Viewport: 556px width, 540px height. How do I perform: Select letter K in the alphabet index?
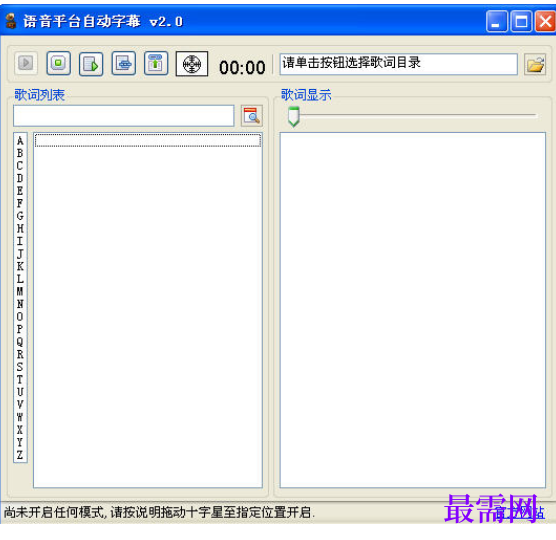pyautogui.click(x=20, y=266)
